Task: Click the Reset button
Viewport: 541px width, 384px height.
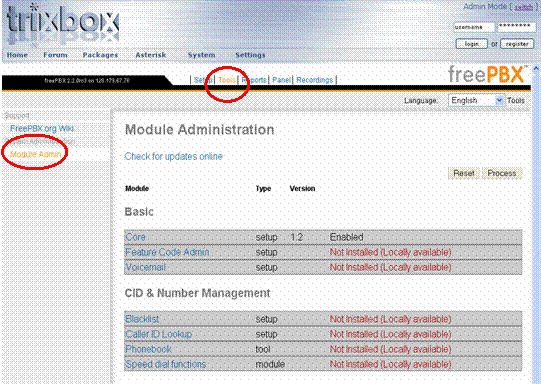Action: [x=464, y=173]
